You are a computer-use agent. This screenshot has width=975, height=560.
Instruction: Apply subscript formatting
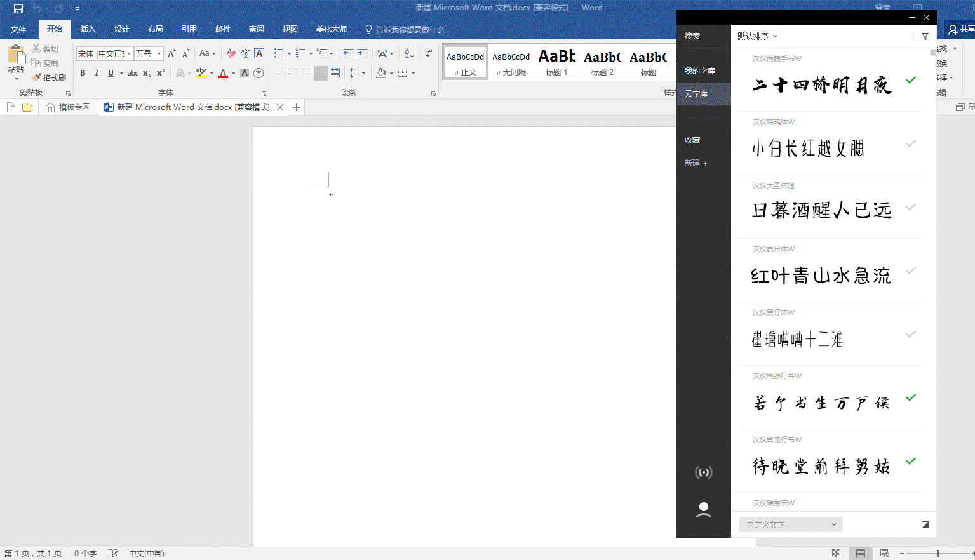coord(147,73)
